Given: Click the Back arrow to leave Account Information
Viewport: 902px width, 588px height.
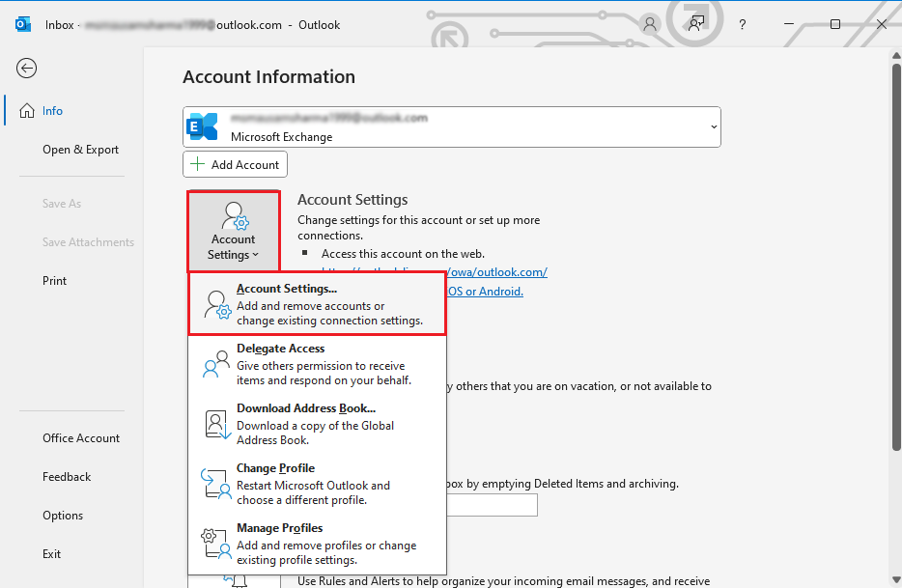Looking at the screenshot, I should tap(26, 68).
